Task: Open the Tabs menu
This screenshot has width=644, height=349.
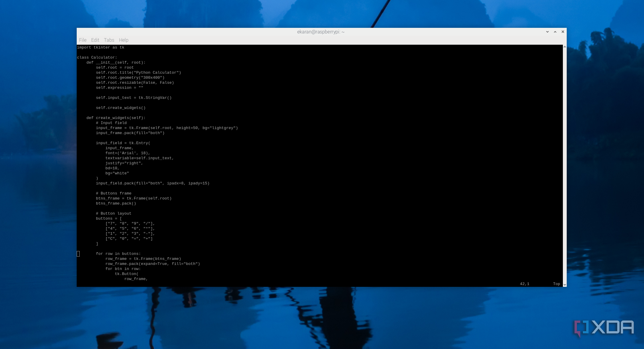Action: 109,40
